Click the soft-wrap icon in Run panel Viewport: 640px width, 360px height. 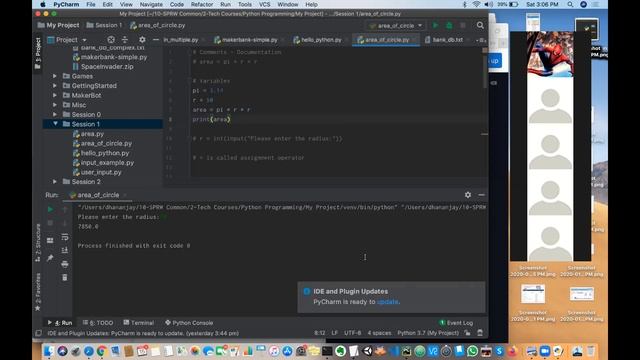(x=64, y=237)
